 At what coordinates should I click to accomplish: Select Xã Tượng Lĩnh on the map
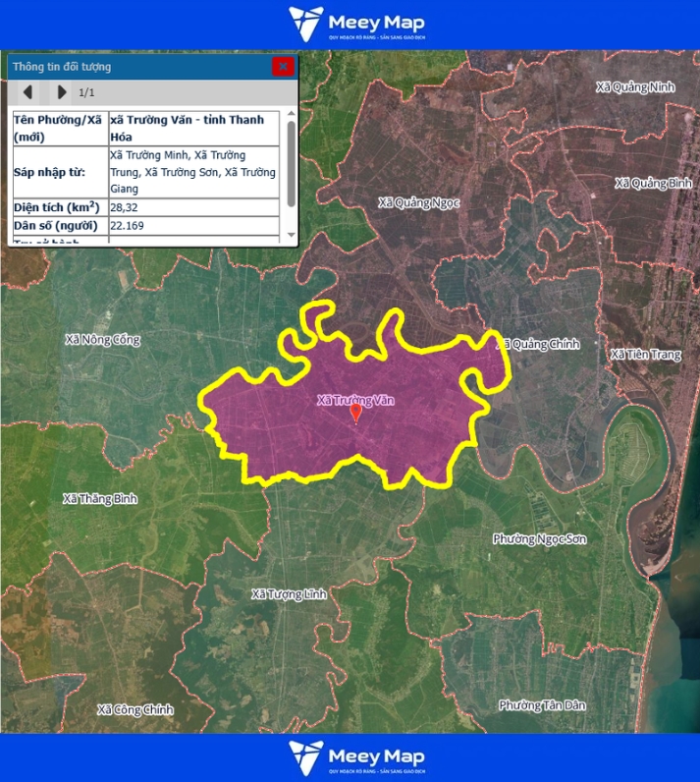(289, 594)
